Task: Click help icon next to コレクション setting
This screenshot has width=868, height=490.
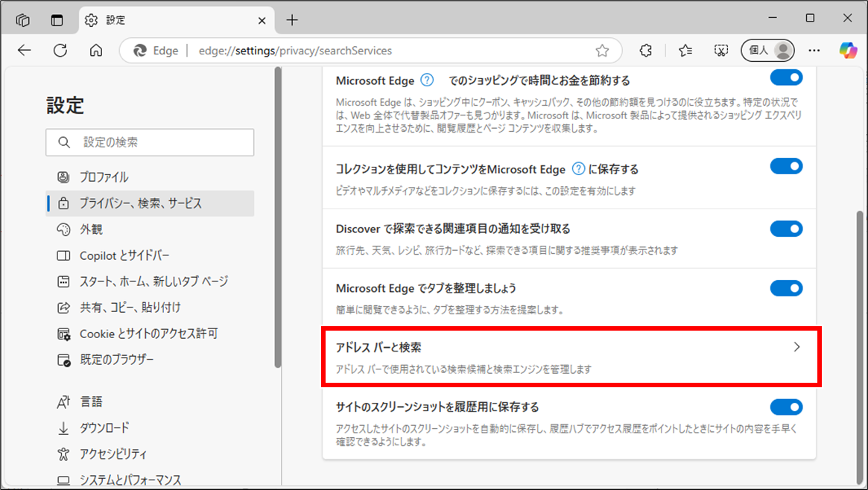Action: pyautogui.click(x=578, y=169)
